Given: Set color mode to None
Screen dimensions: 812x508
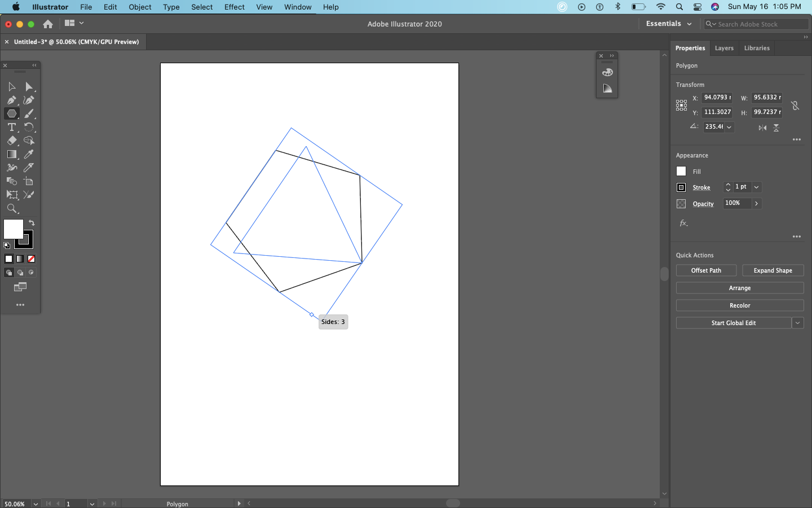Looking at the screenshot, I should 32,259.
